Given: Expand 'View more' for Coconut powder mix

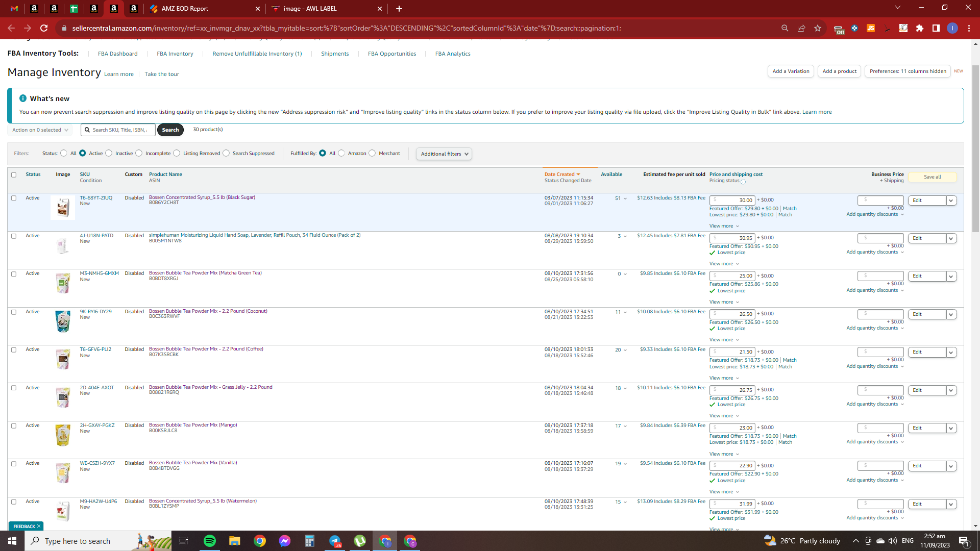Looking at the screenshot, I should 724,340.
